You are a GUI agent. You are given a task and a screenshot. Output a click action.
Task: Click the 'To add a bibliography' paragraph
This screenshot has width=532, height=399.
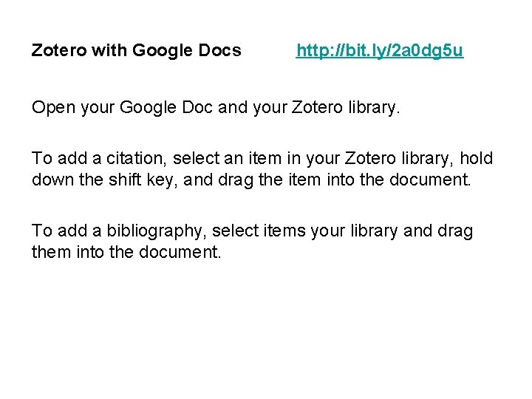pos(251,241)
